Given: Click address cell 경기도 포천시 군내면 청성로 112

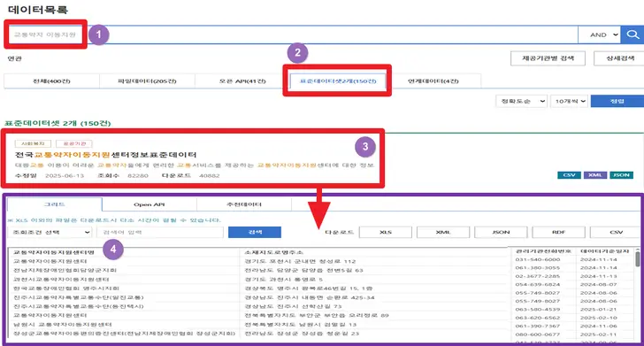Looking at the screenshot, I should tap(300, 261).
